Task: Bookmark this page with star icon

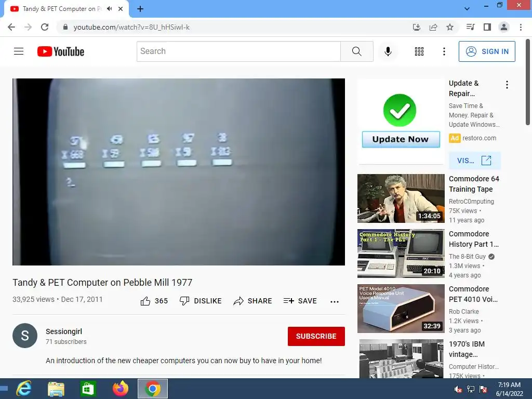Action: coord(450,27)
